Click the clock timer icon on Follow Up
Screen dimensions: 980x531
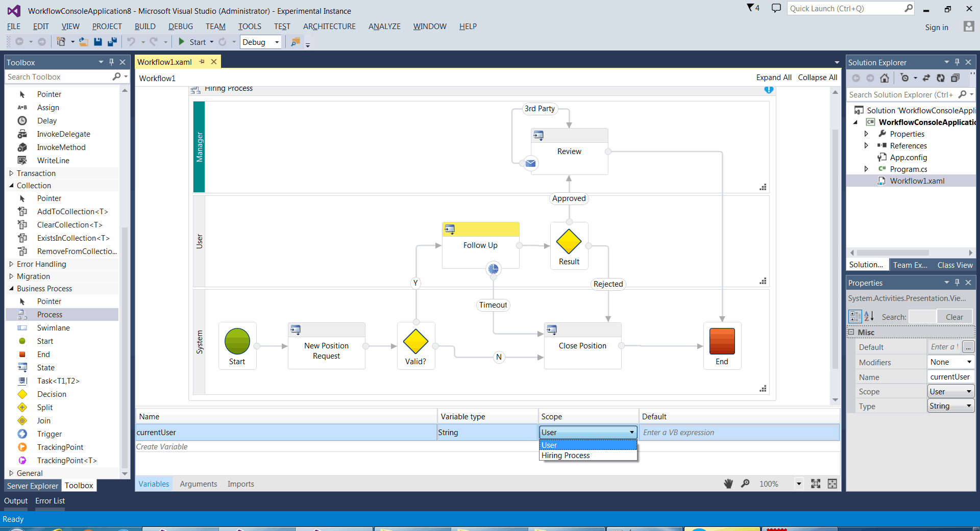[493, 269]
